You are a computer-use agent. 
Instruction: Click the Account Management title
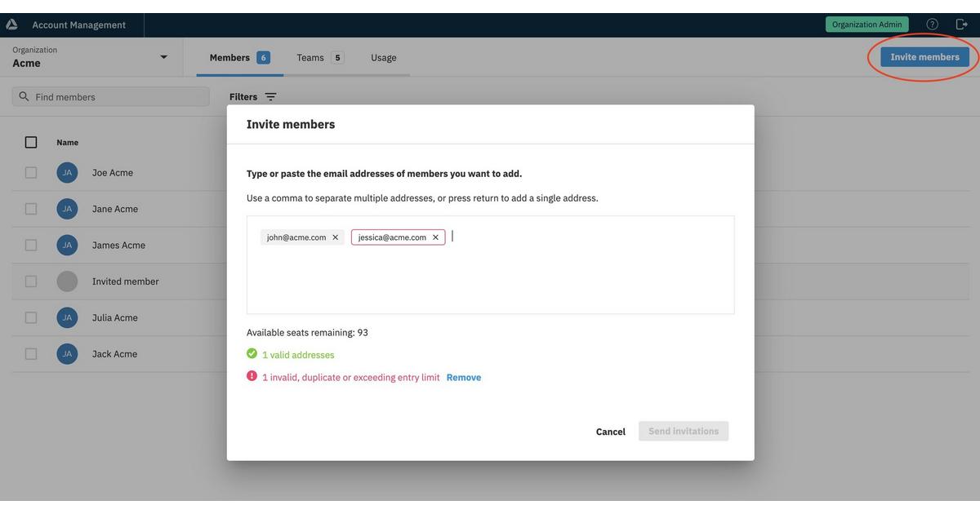pos(79,24)
